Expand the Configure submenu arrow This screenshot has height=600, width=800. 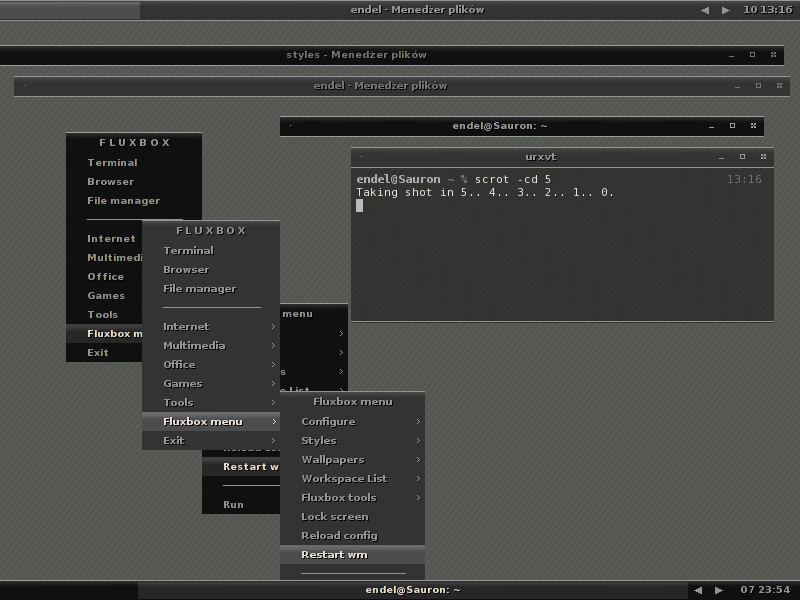coord(418,421)
